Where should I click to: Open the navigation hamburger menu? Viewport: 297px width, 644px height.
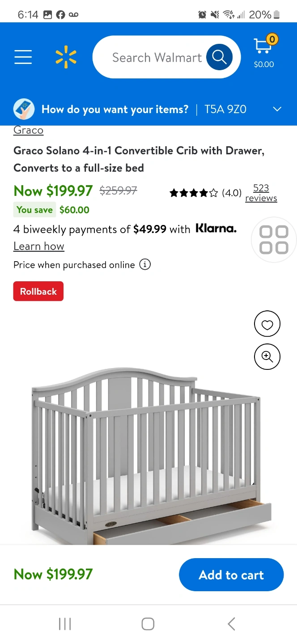[x=23, y=57]
